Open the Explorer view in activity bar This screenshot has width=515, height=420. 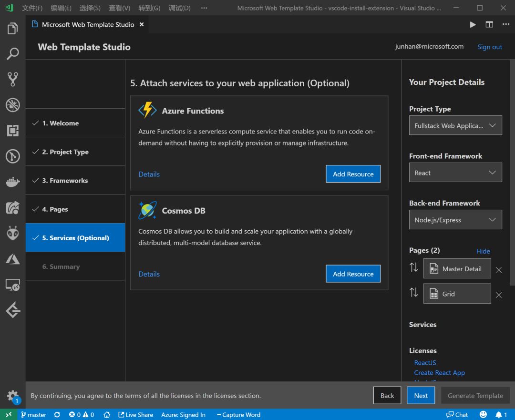[x=12, y=28]
